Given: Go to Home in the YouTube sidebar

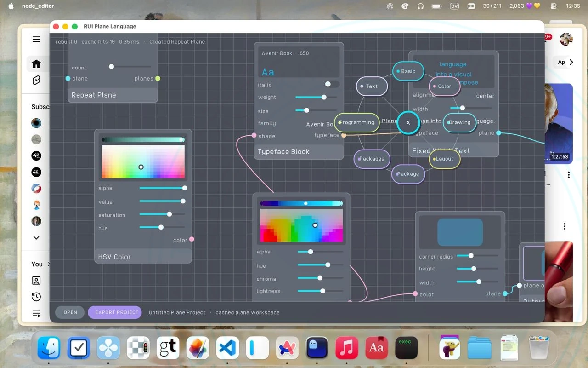Looking at the screenshot, I should pos(36,64).
